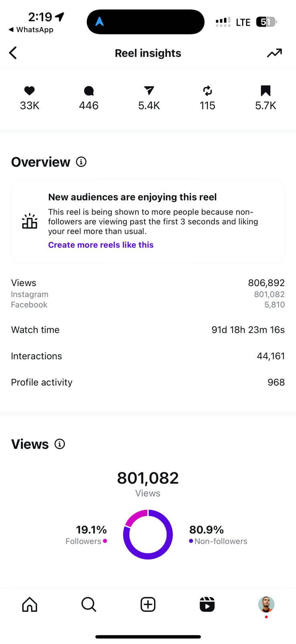Tap the Interactions row
The height and width of the screenshot is (644, 296).
(x=148, y=356)
